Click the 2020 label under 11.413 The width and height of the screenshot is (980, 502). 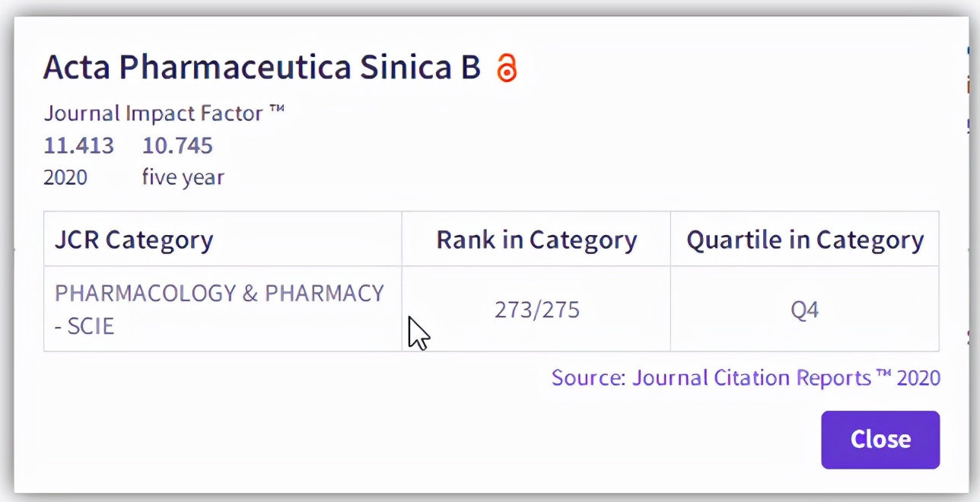65,178
